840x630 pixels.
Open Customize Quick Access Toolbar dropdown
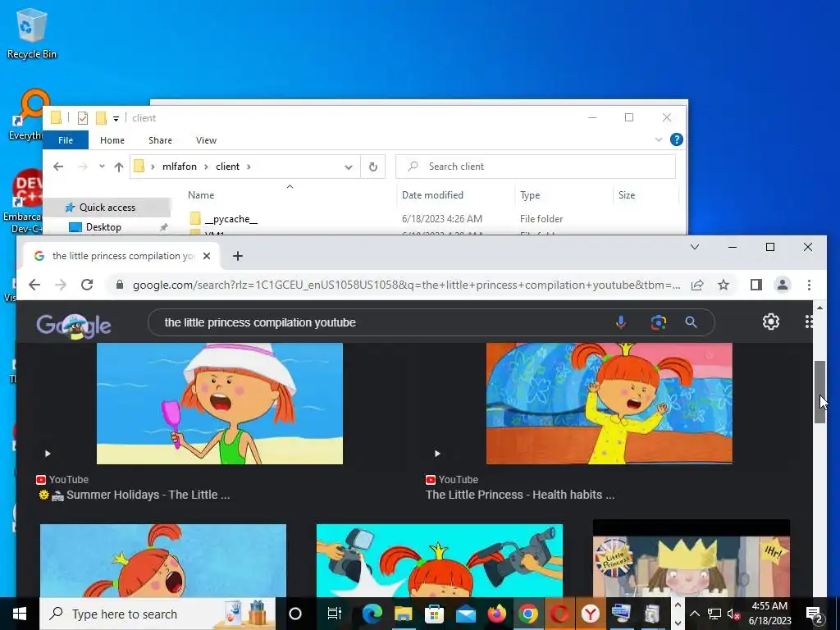click(116, 118)
